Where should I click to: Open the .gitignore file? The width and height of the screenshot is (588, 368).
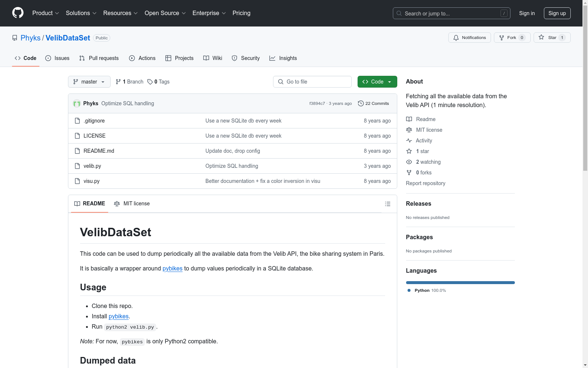click(94, 121)
